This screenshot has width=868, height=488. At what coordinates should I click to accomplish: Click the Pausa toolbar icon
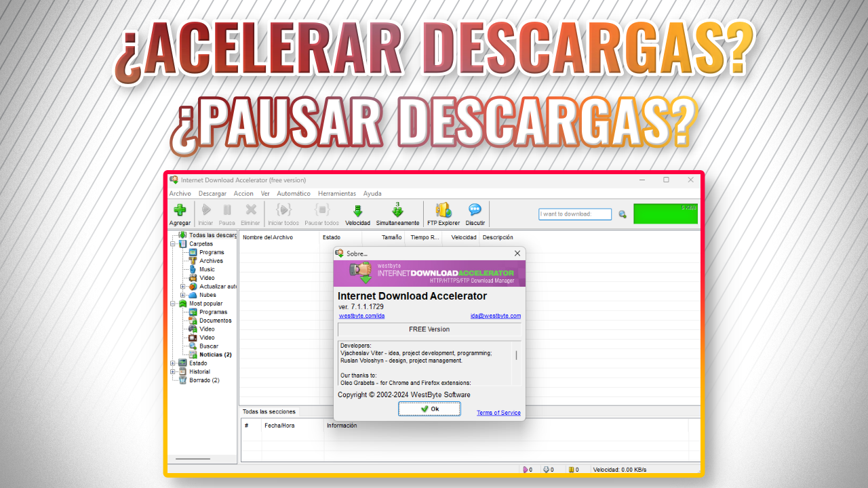click(227, 214)
